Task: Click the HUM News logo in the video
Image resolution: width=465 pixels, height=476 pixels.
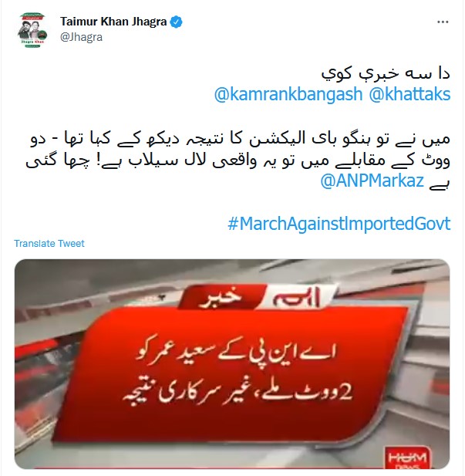Action: [x=406, y=457]
